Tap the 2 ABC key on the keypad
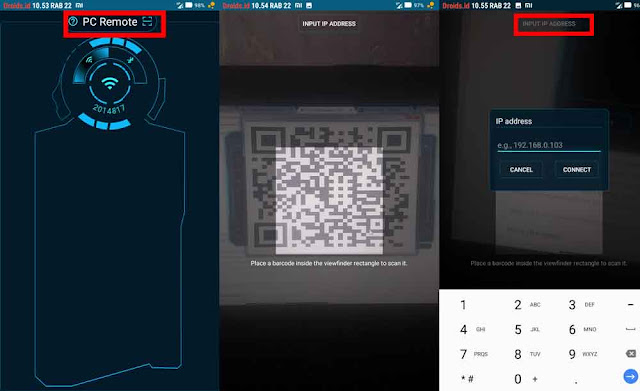The width and height of the screenshot is (640, 391). pos(527,304)
